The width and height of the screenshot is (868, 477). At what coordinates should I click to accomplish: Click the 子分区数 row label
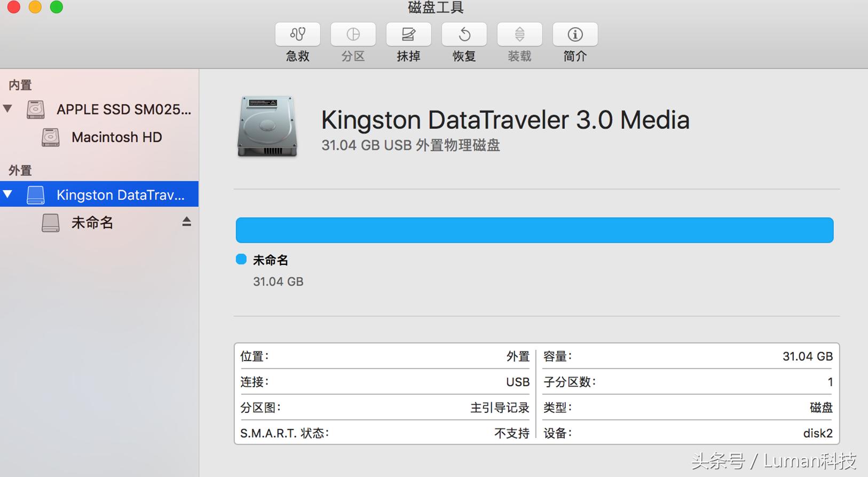[570, 382]
